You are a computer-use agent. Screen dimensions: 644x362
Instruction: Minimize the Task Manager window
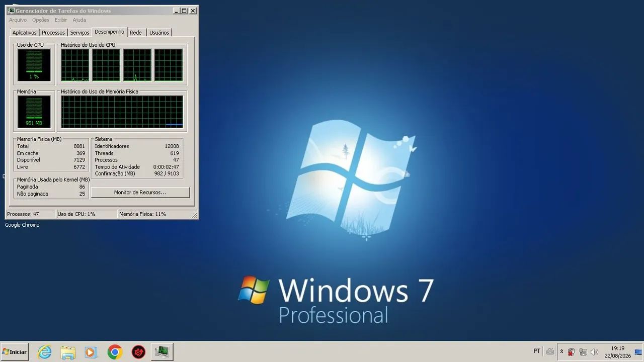176,11
